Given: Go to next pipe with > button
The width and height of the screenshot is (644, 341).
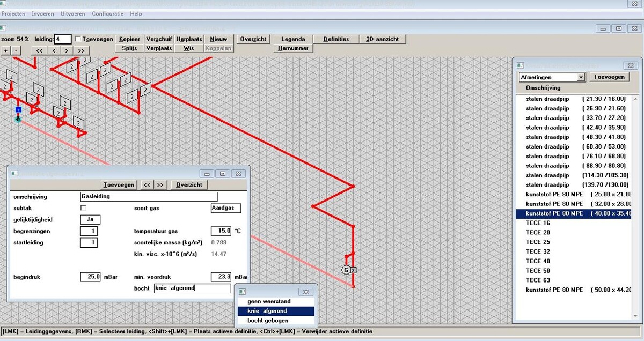Looking at the screenshot, I should [67, 50].
